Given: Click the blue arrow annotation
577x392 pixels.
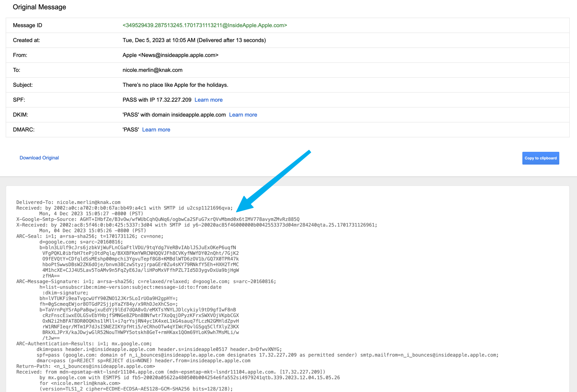Looking at the screenshot, I should (273, 181).
